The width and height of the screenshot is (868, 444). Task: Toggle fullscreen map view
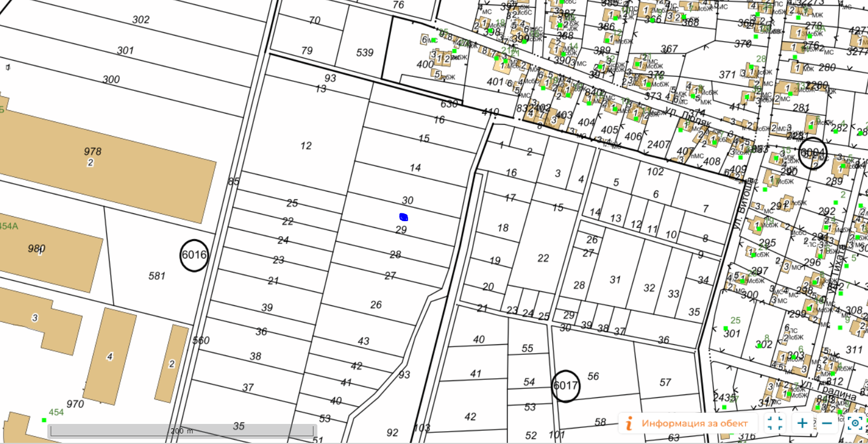774,423
